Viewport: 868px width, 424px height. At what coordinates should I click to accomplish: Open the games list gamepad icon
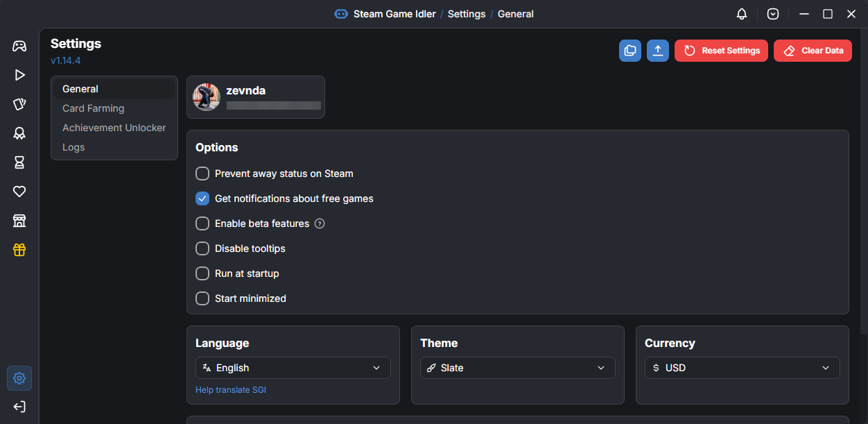pos(19,46)
